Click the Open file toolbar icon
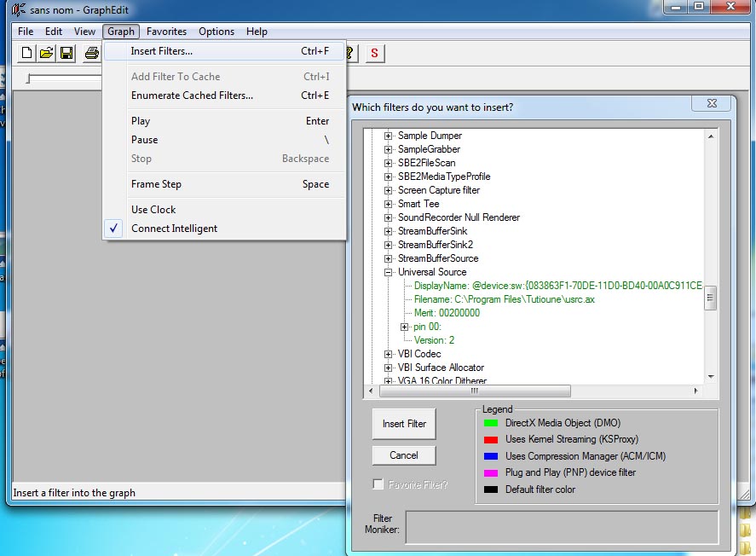This screenshot has height=556, width=756. [46, 53]
